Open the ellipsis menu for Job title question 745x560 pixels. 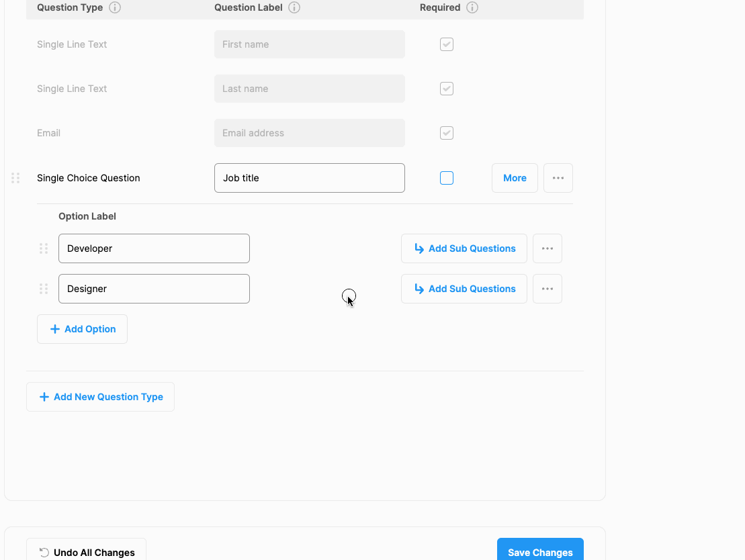point(558,178)
